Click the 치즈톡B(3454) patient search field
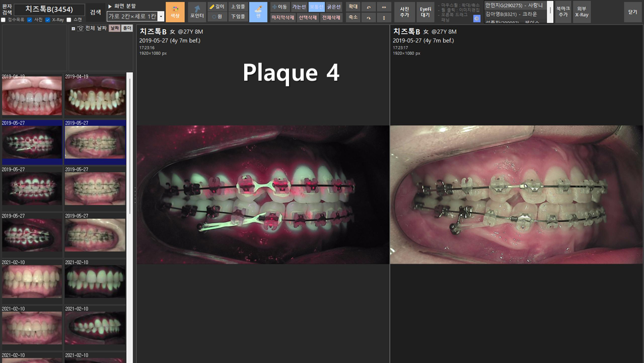The height and width of the screenshot is (363, 644). click(49, 9)
